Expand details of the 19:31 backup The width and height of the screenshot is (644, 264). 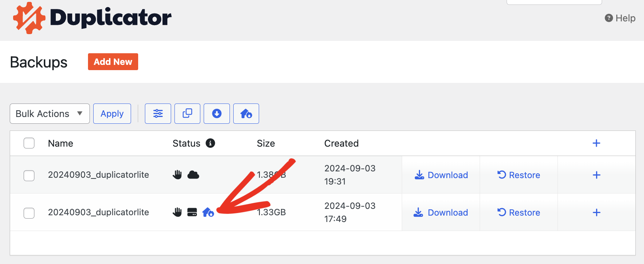click(x=596, y=175)
